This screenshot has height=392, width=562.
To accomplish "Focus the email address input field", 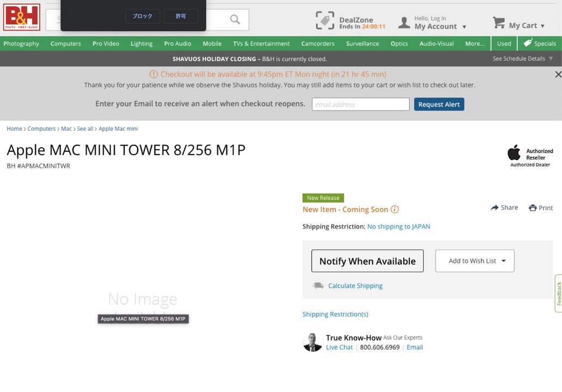I will pos(361,105).
